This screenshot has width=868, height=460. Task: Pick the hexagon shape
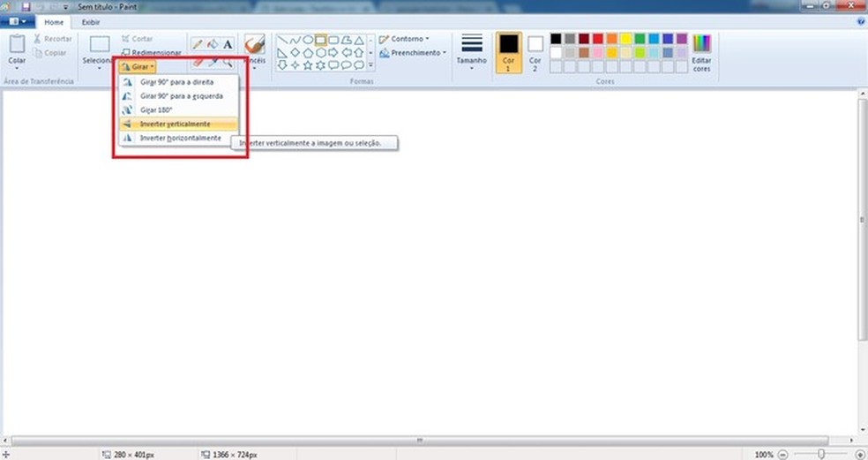[x=320, y=53]
